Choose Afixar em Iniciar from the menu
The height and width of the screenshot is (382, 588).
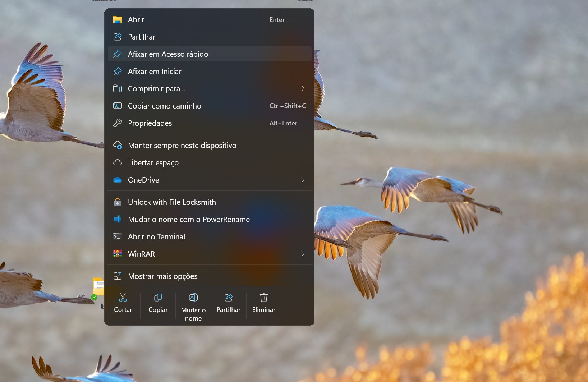[155, 71]
